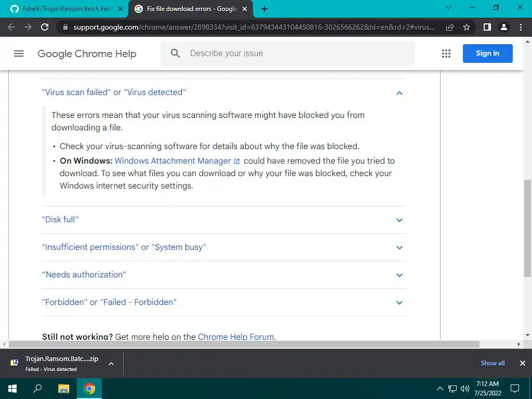Image resolution: width=532 pixels, height=399 pixels.
Task: Click the "Disk full" heading
Action: tap(60, 220)
